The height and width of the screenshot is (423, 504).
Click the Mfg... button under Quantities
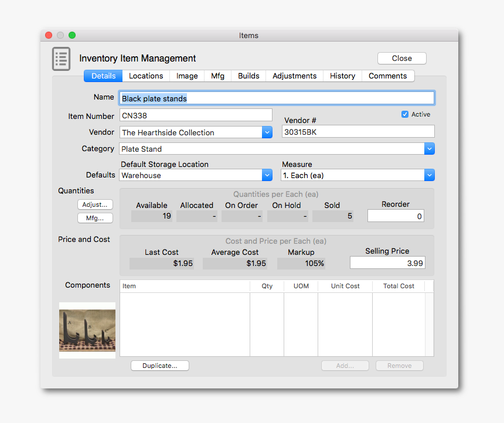(x=95, y=218)
